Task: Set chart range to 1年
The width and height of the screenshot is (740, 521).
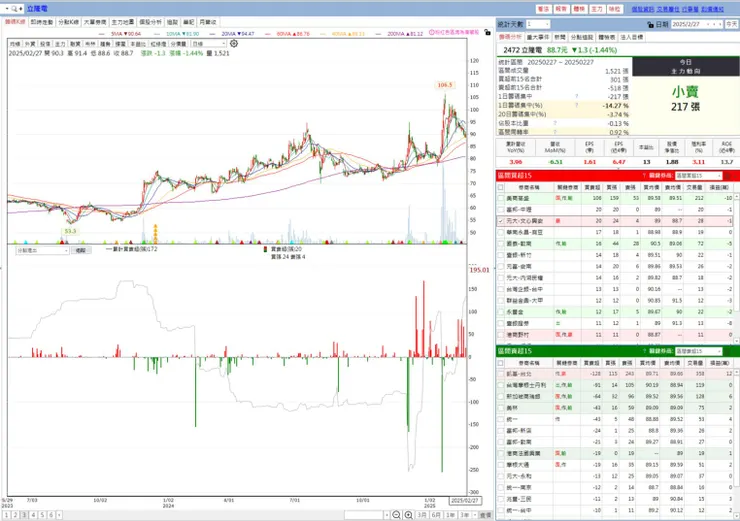Action: [x=450, y=515]
